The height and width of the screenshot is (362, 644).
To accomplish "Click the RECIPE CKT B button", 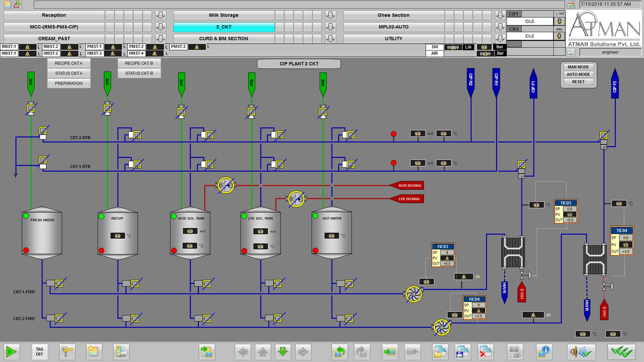I will [139, 63].
